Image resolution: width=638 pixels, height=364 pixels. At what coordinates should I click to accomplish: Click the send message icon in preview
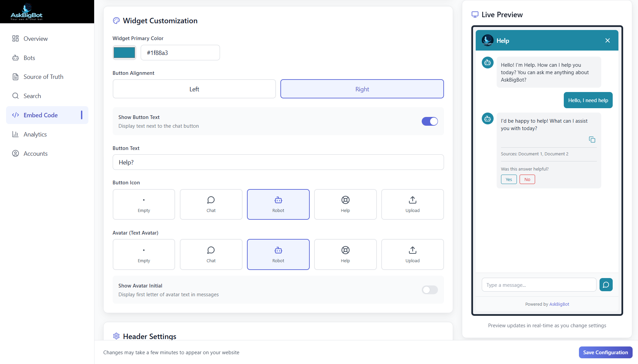click(x=606, y=284)
